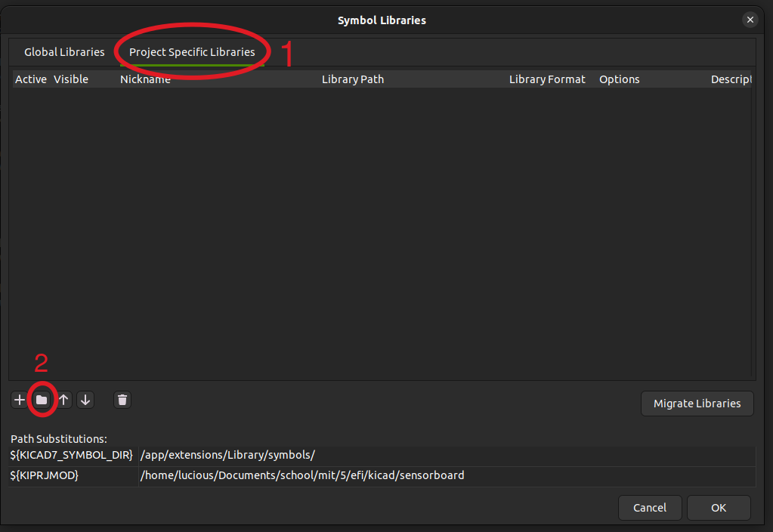Close the Symbol Libraries dialog

[750, 20]
